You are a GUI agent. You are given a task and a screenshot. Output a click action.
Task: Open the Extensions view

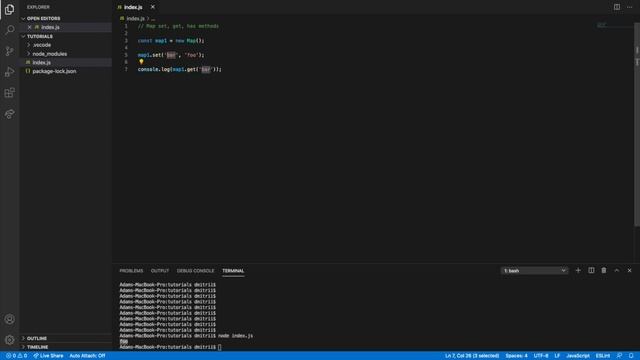[x=9, y=93]
